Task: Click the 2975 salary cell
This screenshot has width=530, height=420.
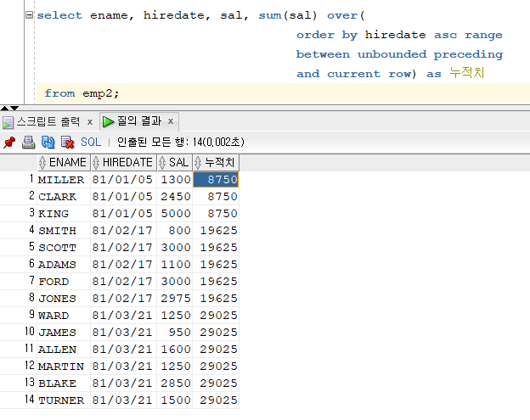Action: (175, 299)
